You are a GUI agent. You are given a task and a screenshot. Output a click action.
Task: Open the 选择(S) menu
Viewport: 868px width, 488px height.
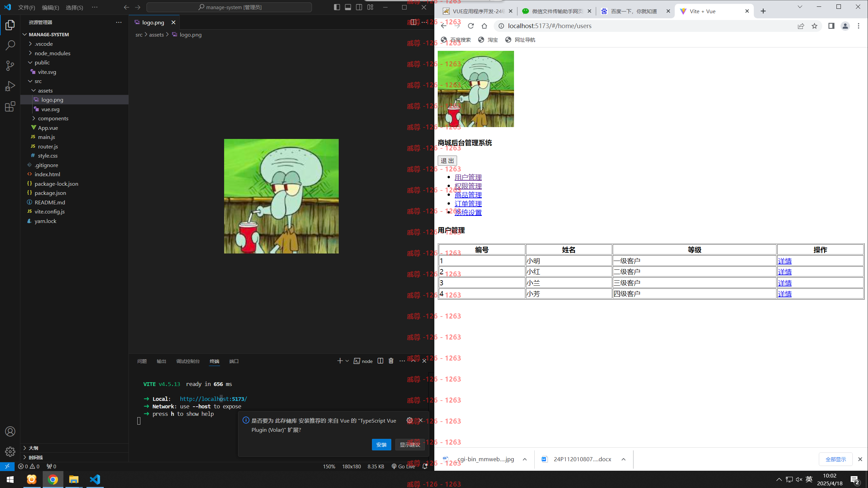(x=74, y=7)
